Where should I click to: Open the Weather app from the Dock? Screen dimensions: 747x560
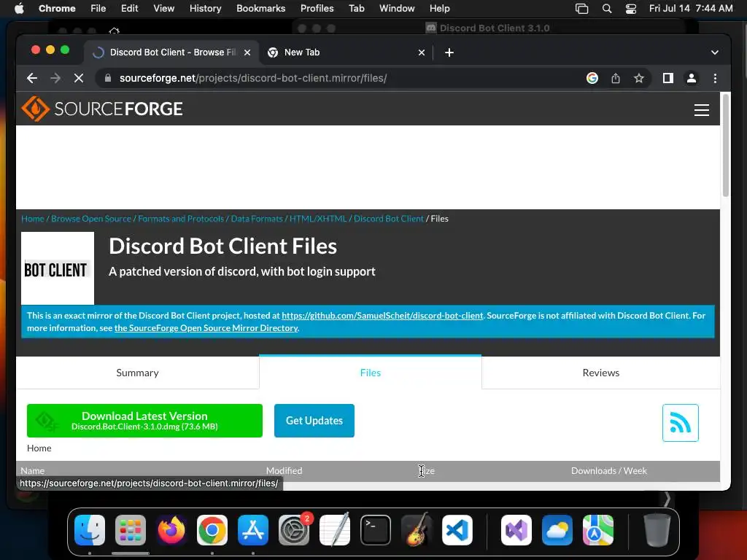557,530
